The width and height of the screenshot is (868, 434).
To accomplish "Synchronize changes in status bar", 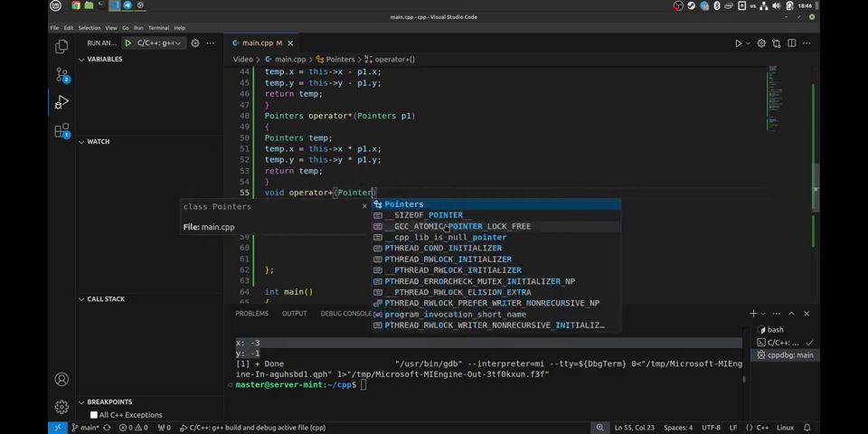I will tap(107, 428).
